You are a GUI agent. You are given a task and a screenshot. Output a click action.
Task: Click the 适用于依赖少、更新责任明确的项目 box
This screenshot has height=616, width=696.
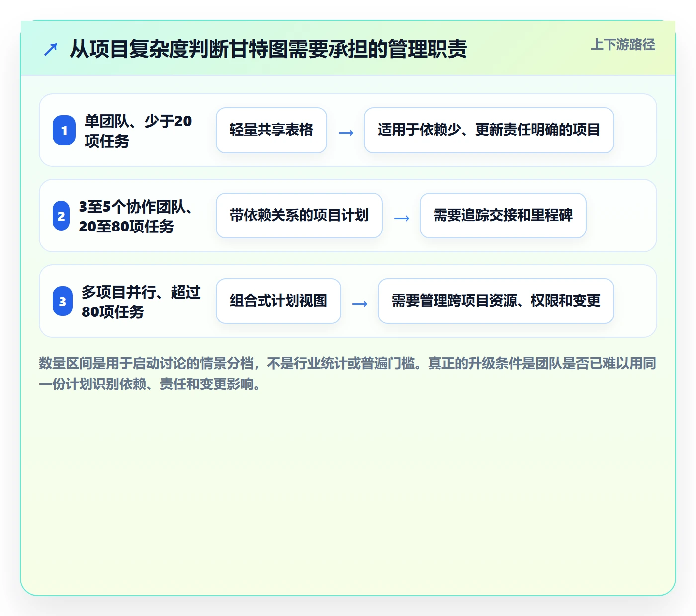point(489,130)
